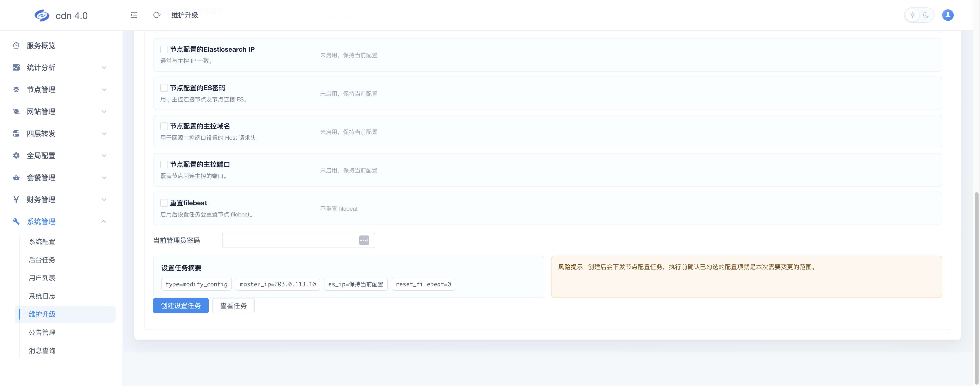Click the 网站管理 planet icon

click(x=16, y=111)
